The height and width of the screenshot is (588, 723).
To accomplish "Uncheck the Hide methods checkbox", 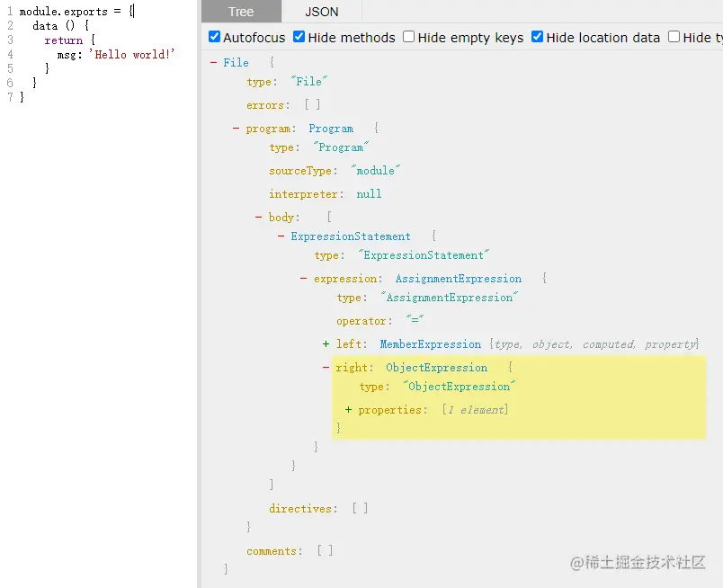I will (x=299, y=37).
